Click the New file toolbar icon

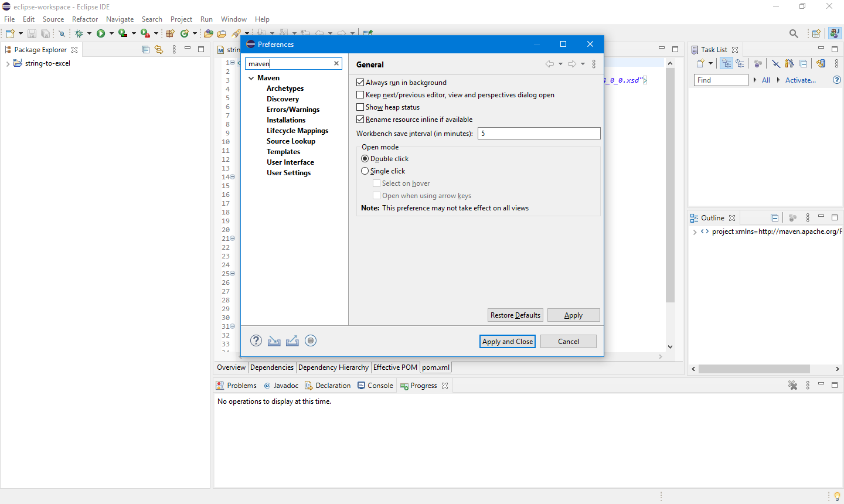click(10, 33)
